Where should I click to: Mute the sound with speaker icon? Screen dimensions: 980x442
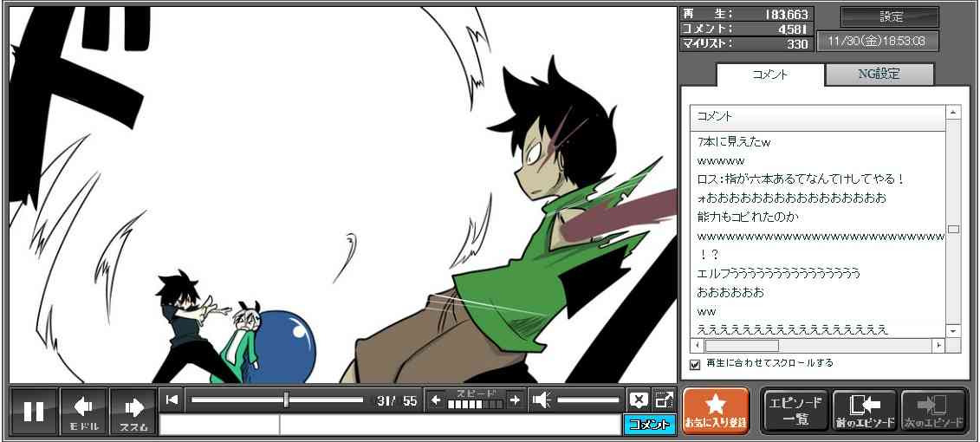[x=542, y=400]
